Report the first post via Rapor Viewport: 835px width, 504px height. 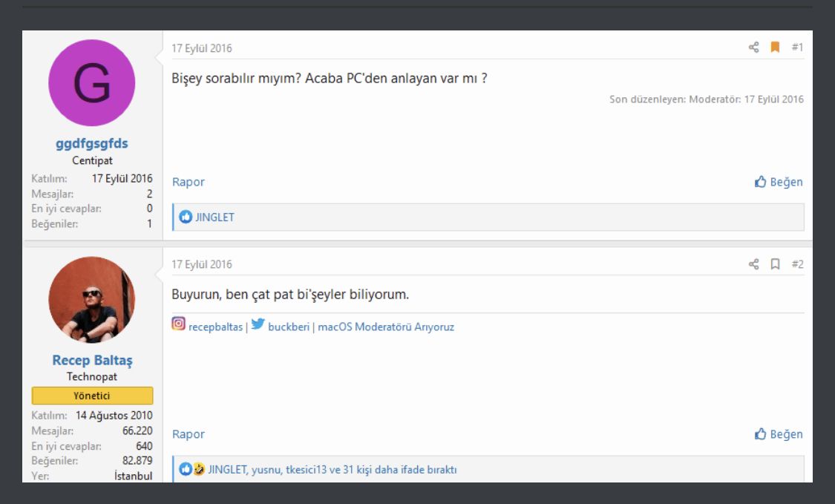click(x=188, y=182)
